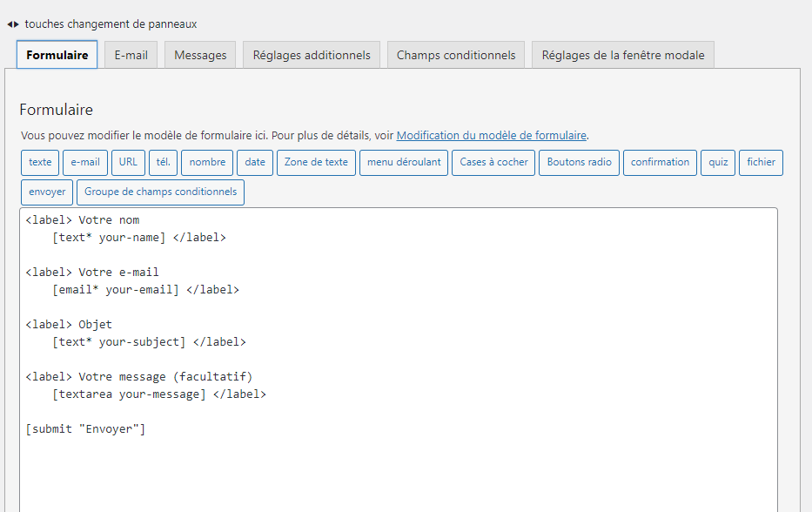Open the Champs conditionnels tab
The image size is (812, 512).
[x=456, y=55]
